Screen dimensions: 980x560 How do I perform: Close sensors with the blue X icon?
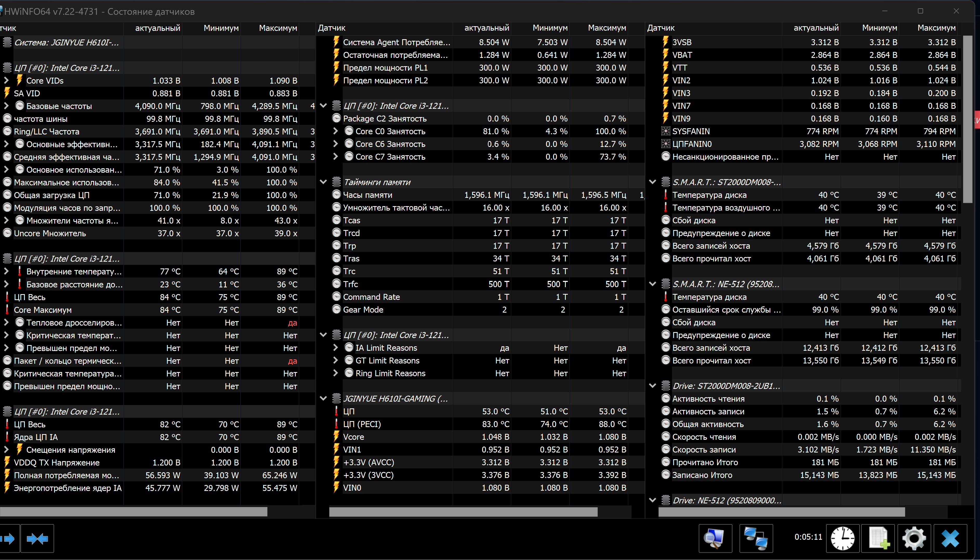click(950, 538)
